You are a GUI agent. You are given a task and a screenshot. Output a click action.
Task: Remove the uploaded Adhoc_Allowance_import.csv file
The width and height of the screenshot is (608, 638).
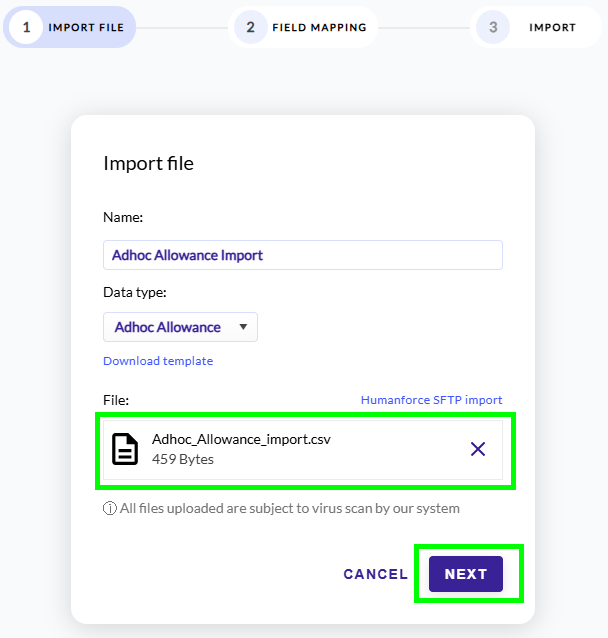(x=478, y=449)
